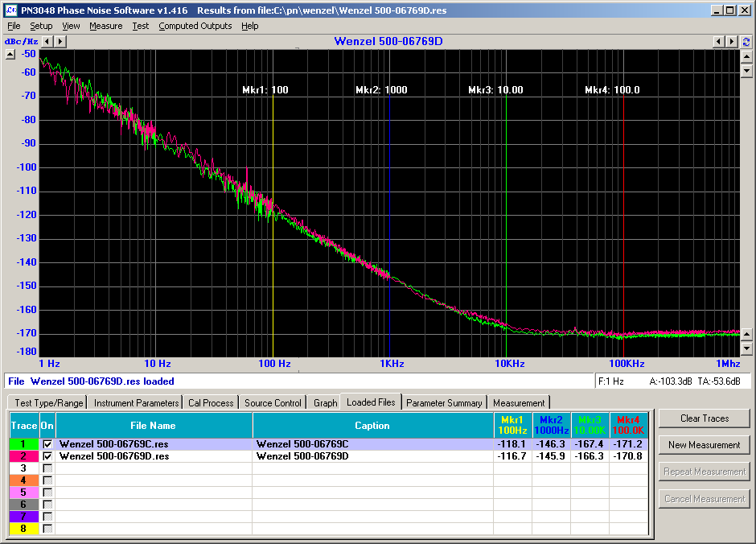Click the right arrow beside the dBc/Hz label
The image size is (756, 544).
click(60, 42)
